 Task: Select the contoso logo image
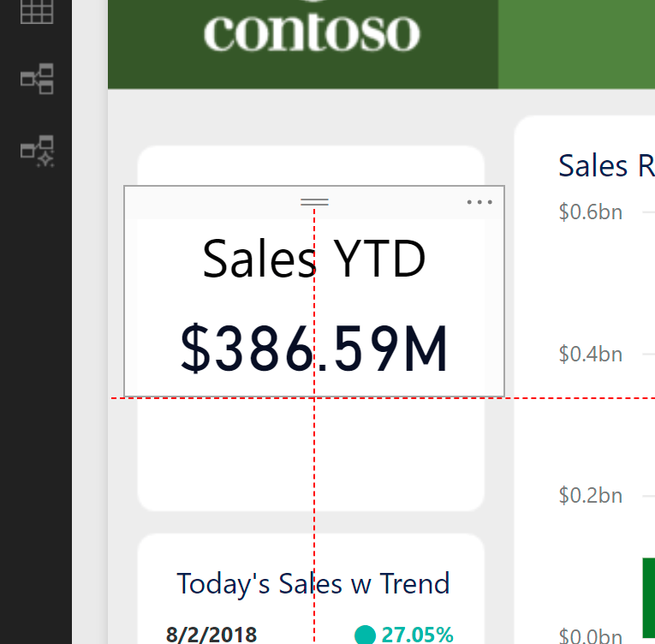pyautogui.click(x=312, y=33)
